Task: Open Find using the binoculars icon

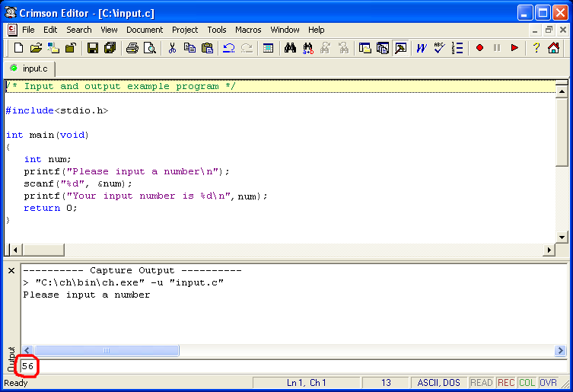Action: [290, 48]
